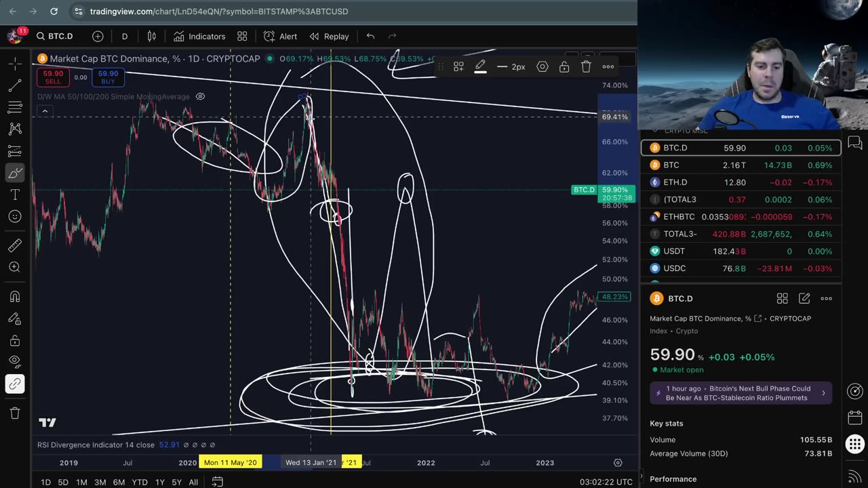Click the 59.90 SELL button
The height and width of the screenshot is (488, 868).
pos(53,77)
